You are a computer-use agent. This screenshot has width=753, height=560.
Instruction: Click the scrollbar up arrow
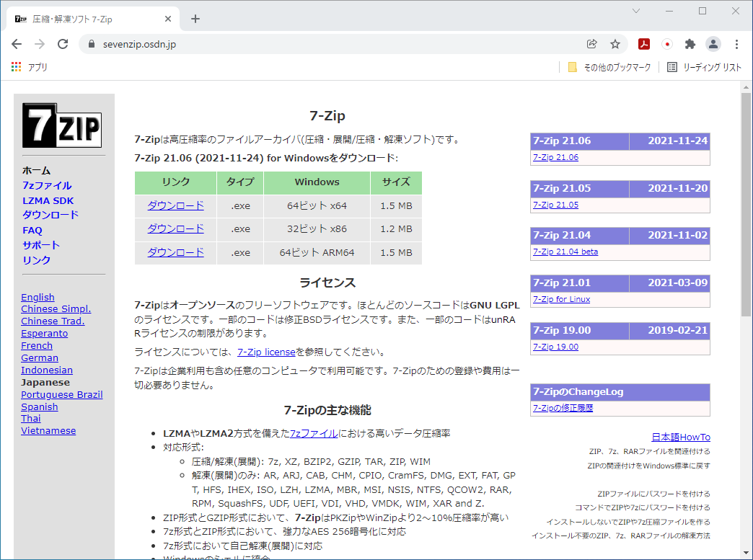746,87
